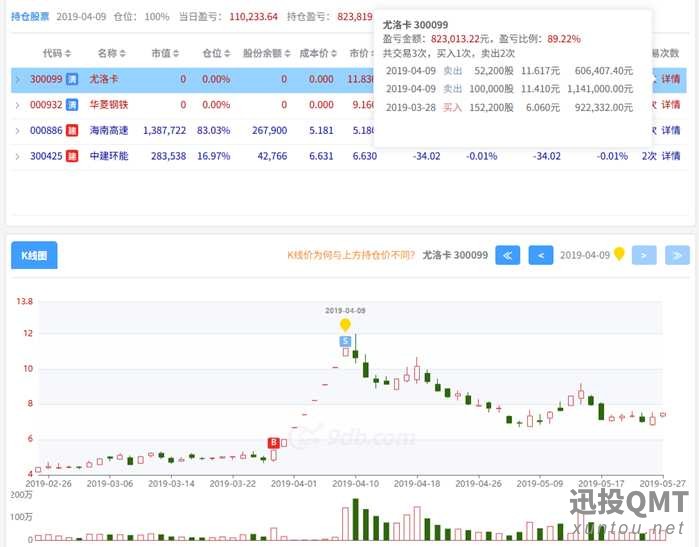The image size is (699, 547).
Task: Click the 2019-03-28 买入 trade record
Action: pos(509,107)
